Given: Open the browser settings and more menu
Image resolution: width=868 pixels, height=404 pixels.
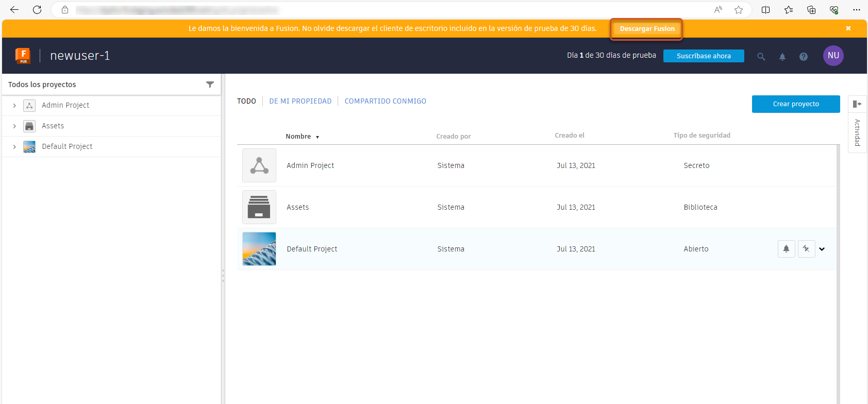Looking at the screenshot, I should [857, 10].
